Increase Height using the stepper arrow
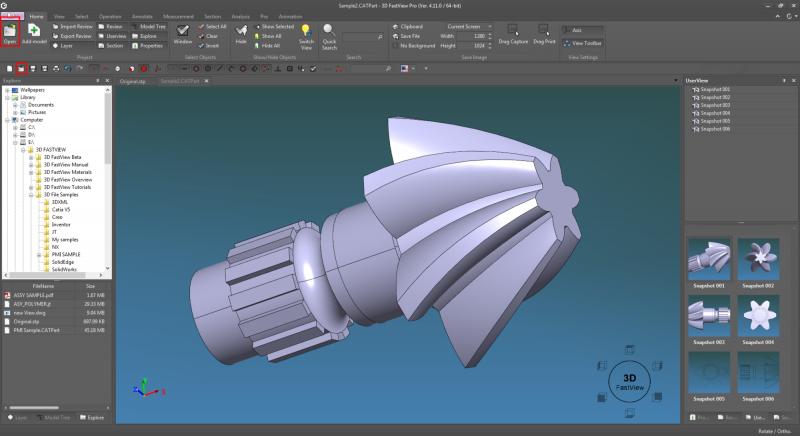The image size is (800, 436). tap(490, 44)
